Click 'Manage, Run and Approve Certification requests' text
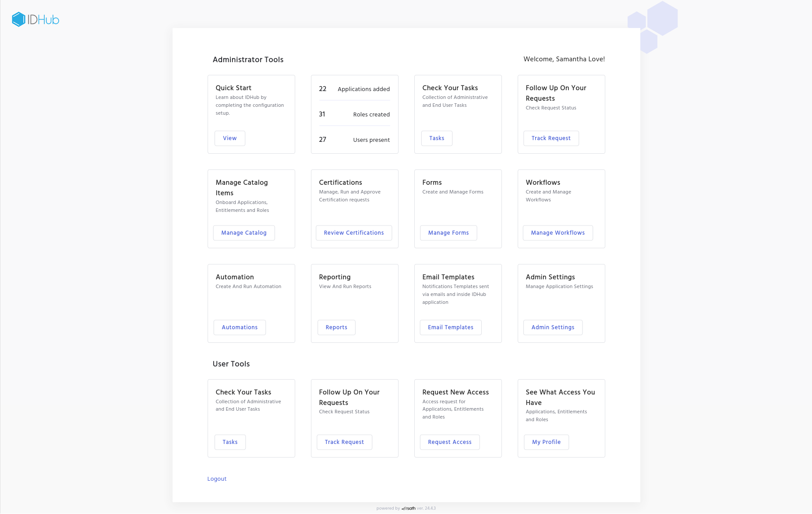 [350, 196]
